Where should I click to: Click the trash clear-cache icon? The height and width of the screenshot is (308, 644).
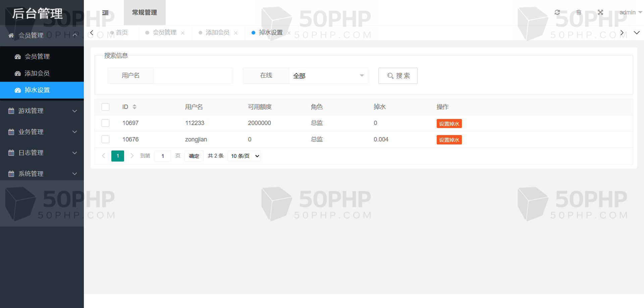(579, 12)
